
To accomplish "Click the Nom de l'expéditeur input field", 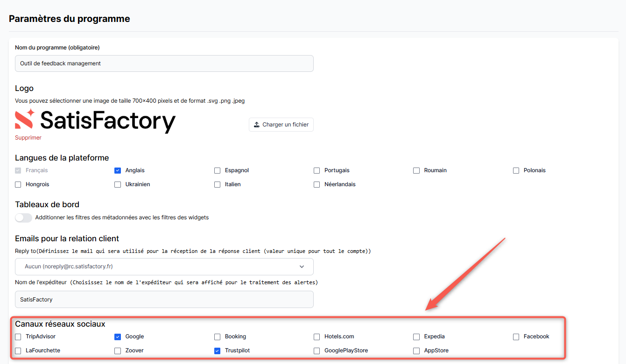I will [x=164, y=300].
